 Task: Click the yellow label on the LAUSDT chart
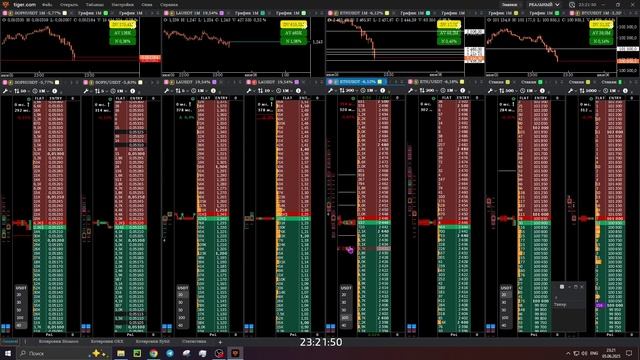[x=293, y=25]
